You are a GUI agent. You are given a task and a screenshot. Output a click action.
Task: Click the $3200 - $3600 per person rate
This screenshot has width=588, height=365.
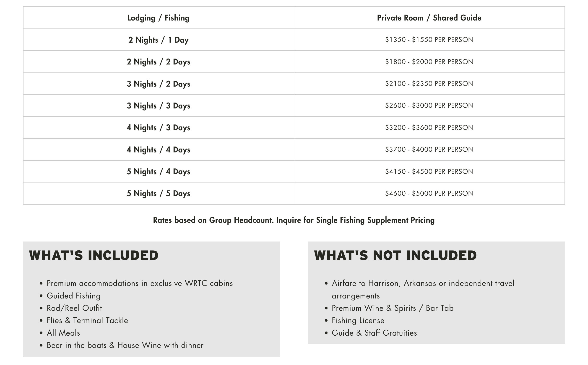(x=429, y=127)
